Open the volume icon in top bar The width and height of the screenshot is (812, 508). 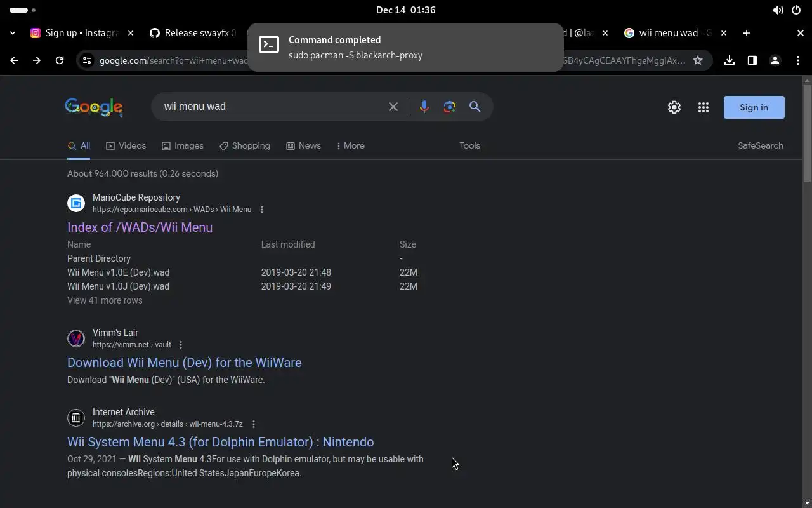pyautogui.click(x=778, y=10)
